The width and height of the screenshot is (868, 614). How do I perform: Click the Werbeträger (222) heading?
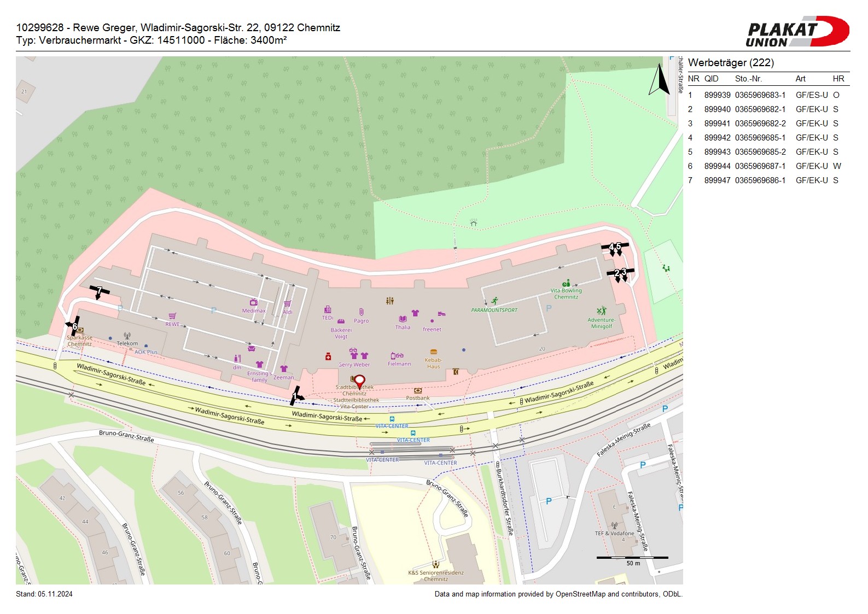pyautogui.click(x=731, y=63)
